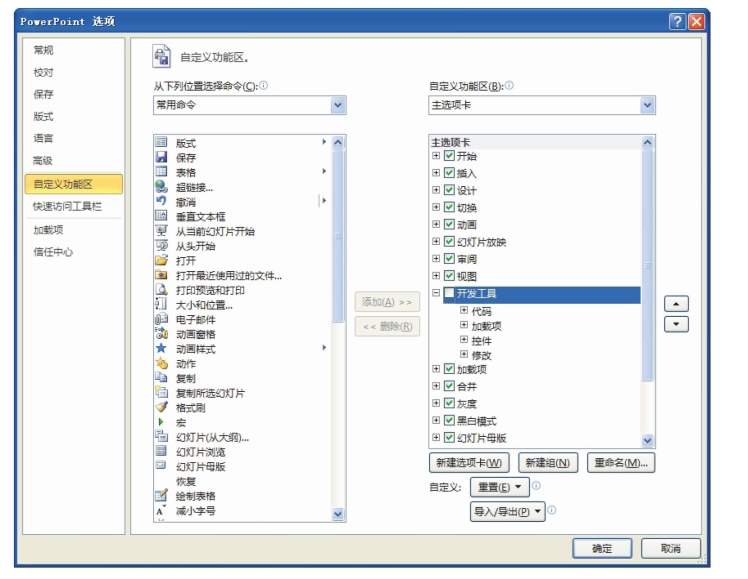Toggle the 视图 tab checkbox
Screen dimensions: 748x579
point(449,276)
